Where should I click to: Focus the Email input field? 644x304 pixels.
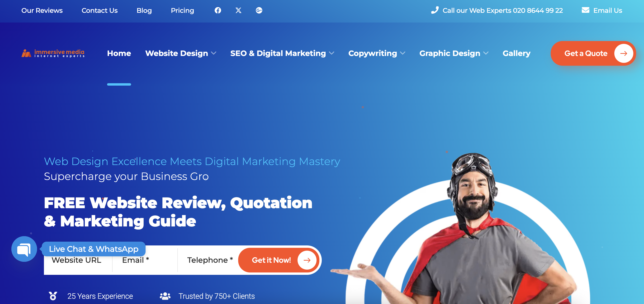[x=145, y=260]
